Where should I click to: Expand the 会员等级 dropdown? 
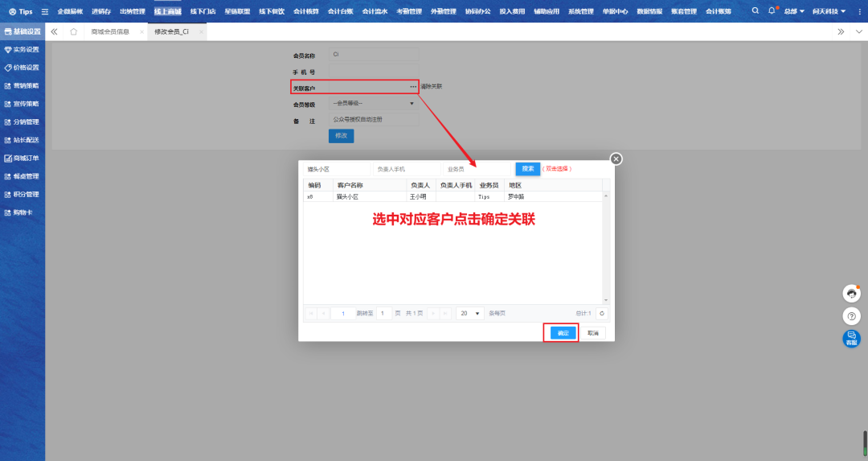coord(411,103)
